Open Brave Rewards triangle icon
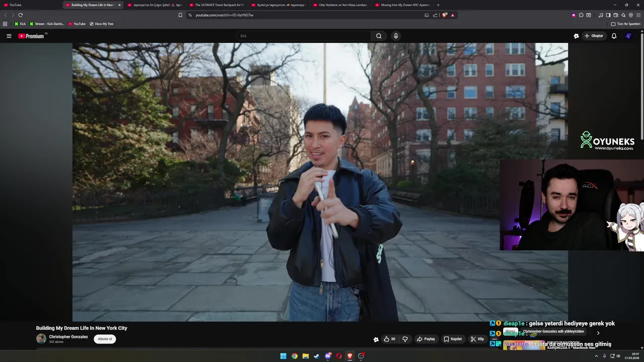 click(x=452, y=15)
